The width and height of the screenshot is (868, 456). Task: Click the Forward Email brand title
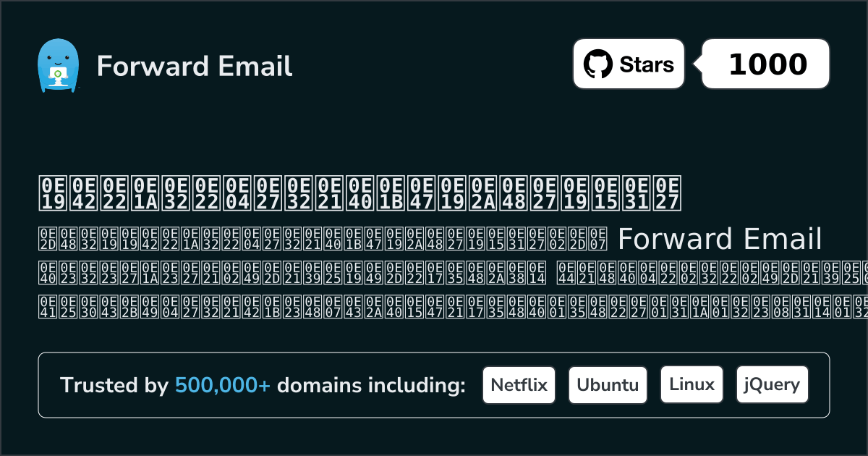tap(195, 66)
